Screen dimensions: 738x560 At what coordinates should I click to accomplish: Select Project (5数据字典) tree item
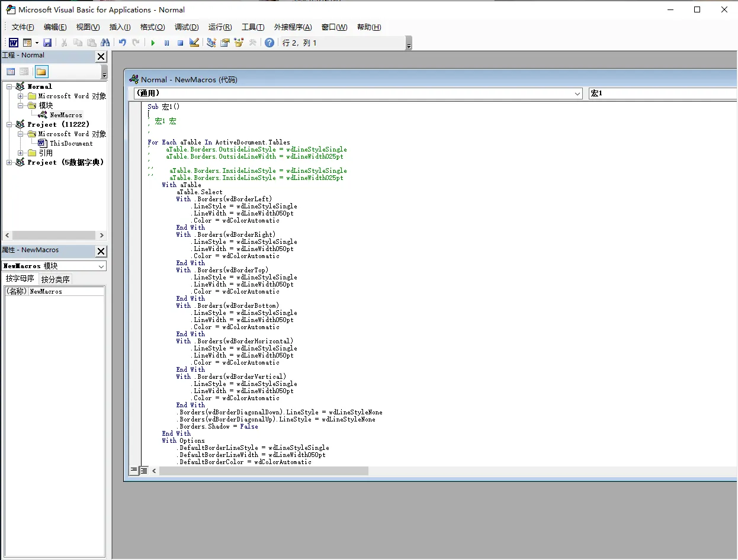(x=66, y=162)
